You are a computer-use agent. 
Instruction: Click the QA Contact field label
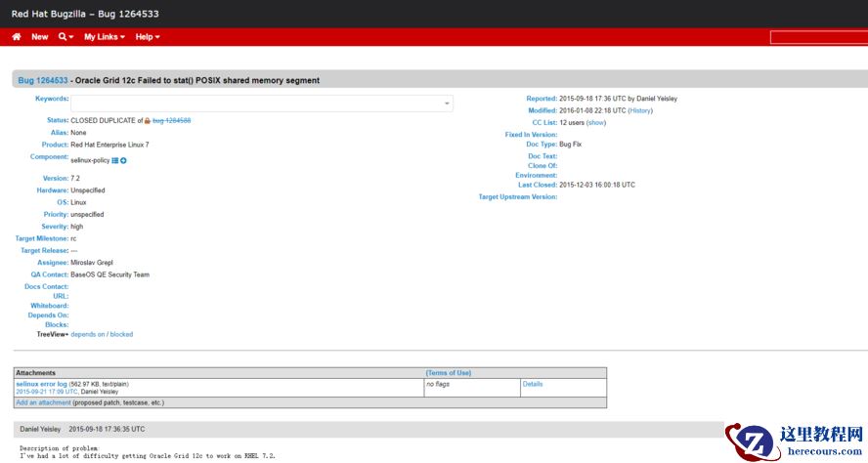[x=50, y=274]
